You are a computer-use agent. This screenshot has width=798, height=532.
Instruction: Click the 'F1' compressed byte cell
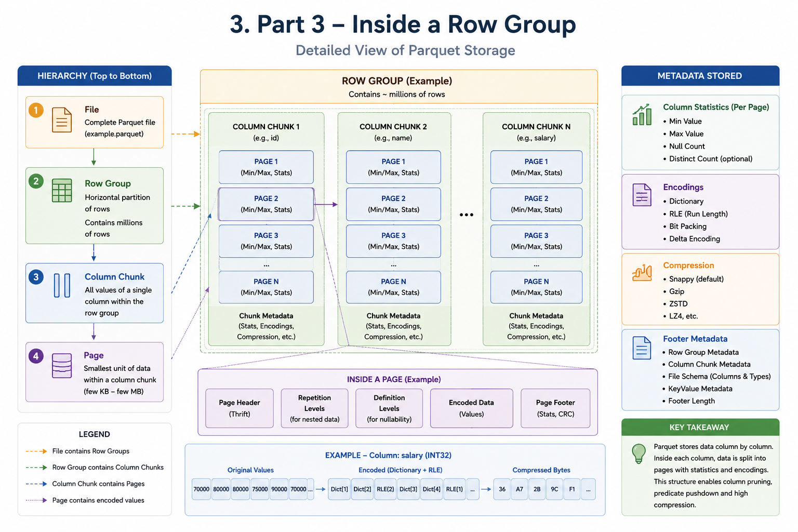coord(572,489)
